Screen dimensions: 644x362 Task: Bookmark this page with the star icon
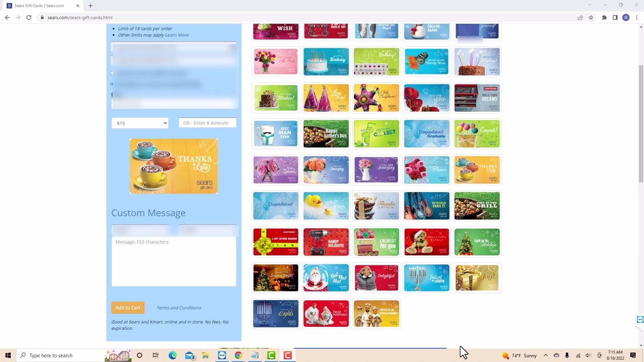591,17
